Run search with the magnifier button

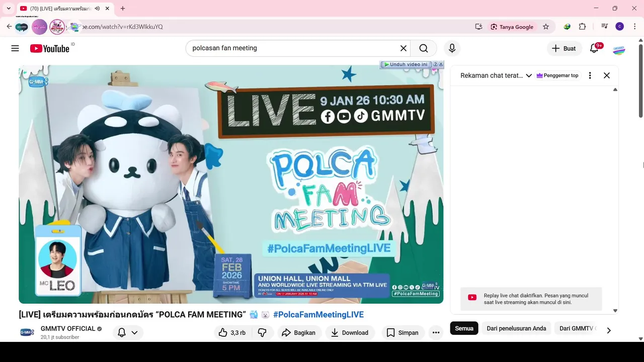[424, 48]
